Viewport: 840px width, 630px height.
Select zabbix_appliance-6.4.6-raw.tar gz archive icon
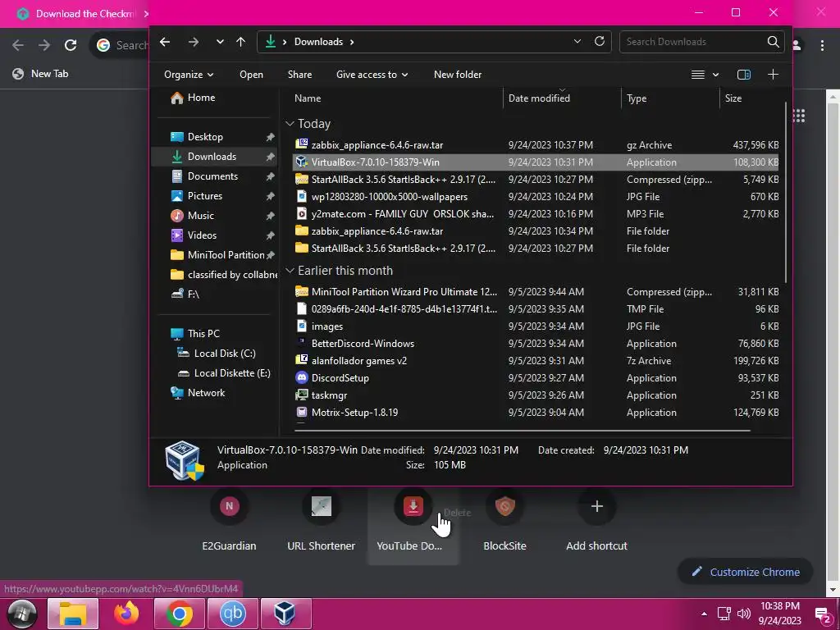(x=302, y=144)
